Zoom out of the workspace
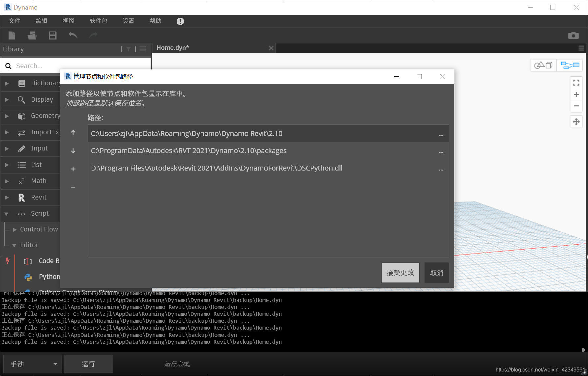588x376 pixels. pyautogui.click(x=576, y=106)
